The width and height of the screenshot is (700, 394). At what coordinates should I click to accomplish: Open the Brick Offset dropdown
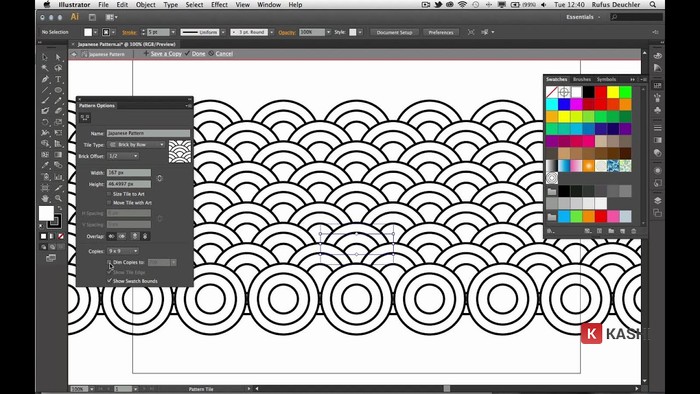(x=123, y=156)
